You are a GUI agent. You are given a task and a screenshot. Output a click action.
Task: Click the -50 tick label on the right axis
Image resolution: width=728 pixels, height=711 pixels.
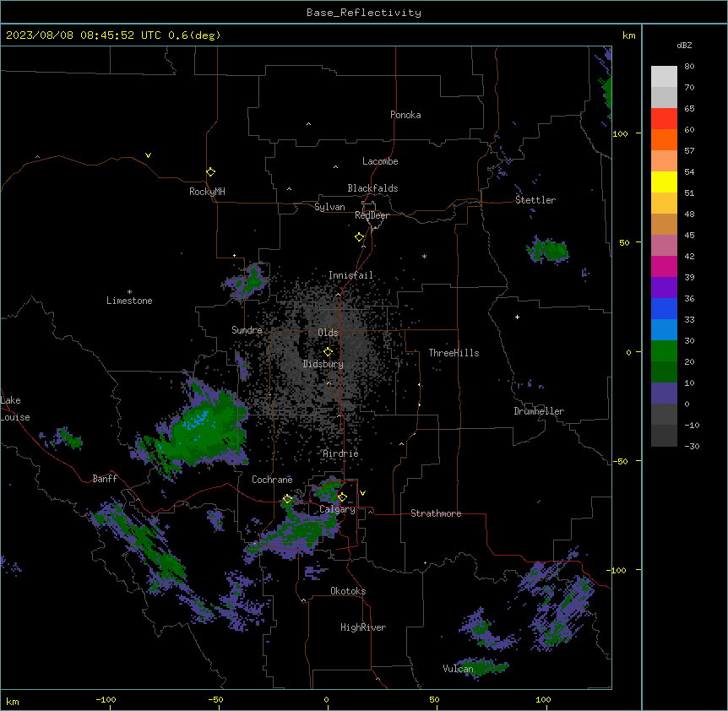click(620, 461)
